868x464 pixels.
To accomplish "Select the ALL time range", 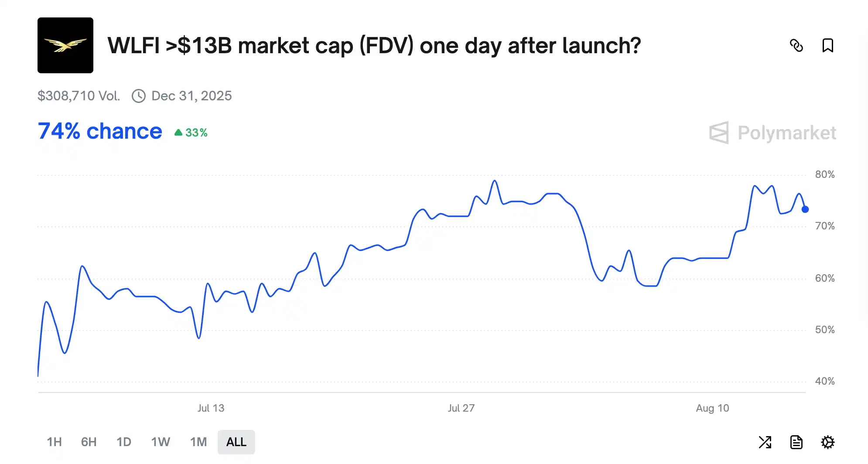I will click(x=236, y=442).
